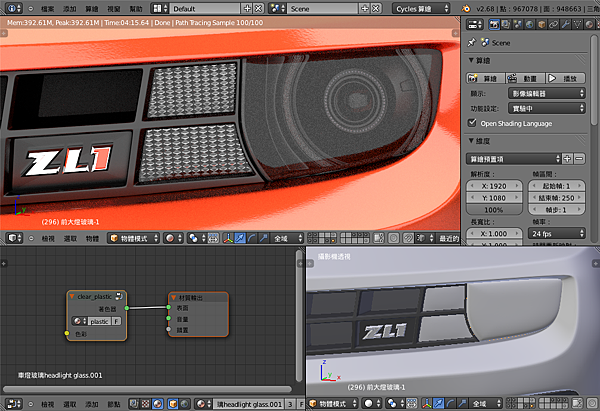Select the Object Data properties tab
This screenshot has height=411, width=600.
577,24
